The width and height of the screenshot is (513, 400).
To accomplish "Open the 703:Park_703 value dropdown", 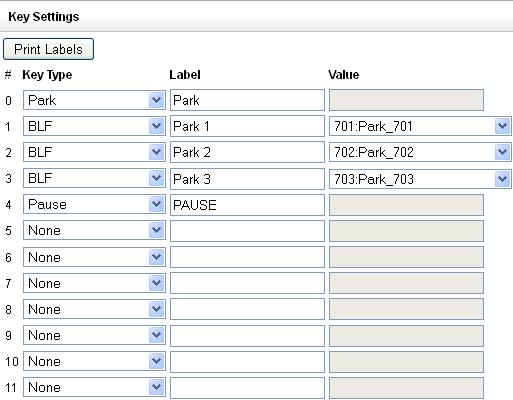I will point(420,179).
